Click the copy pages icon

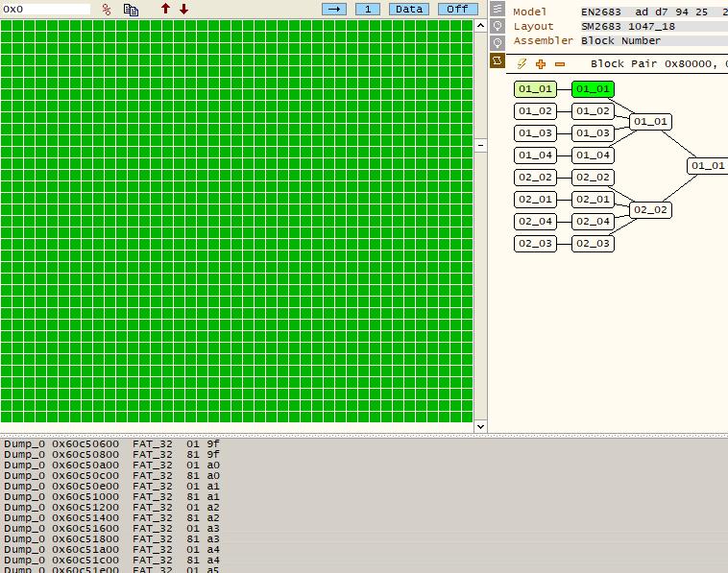point(131,10)
